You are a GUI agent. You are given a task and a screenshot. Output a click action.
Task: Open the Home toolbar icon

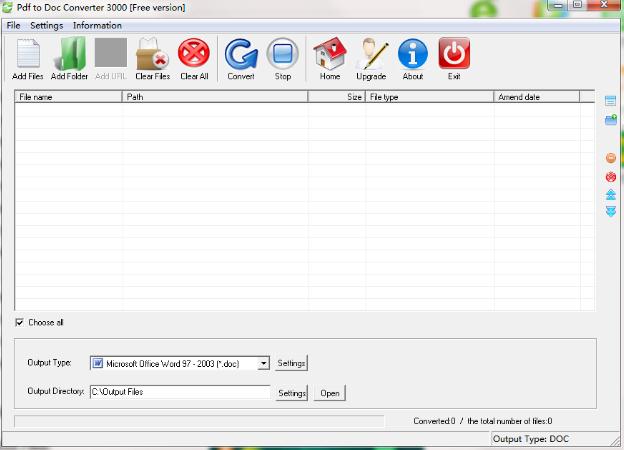(x=330, y=53)
